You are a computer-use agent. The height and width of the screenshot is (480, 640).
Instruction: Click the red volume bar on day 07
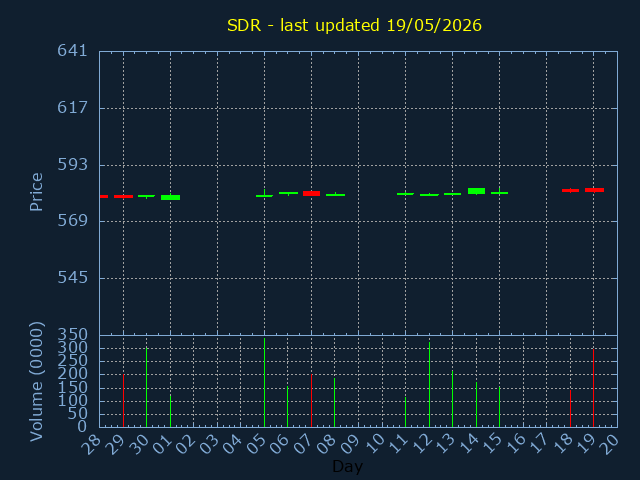point(311,401)
